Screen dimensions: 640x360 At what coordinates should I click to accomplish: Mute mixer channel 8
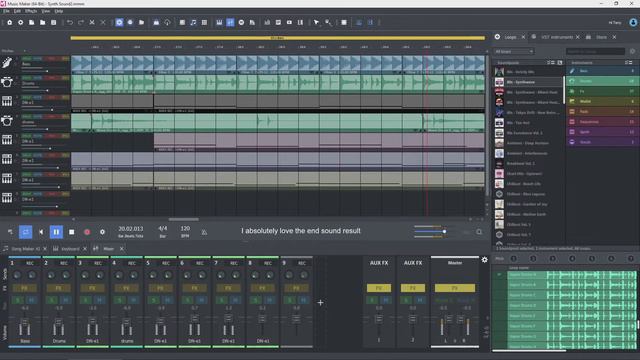pyautogui.click(x=269, y=300)
